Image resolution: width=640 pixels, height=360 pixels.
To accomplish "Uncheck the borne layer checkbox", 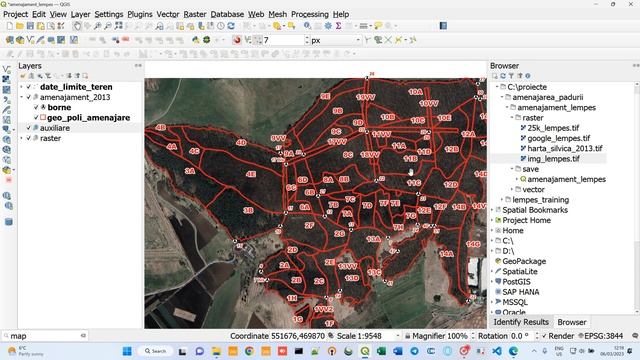I will tap(36, 107).
